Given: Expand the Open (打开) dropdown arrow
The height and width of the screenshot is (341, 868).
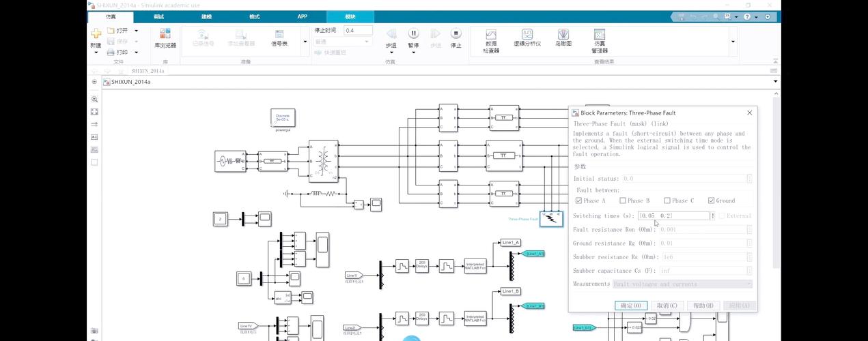Looking at the screenshot, I should tap(136, 31).
